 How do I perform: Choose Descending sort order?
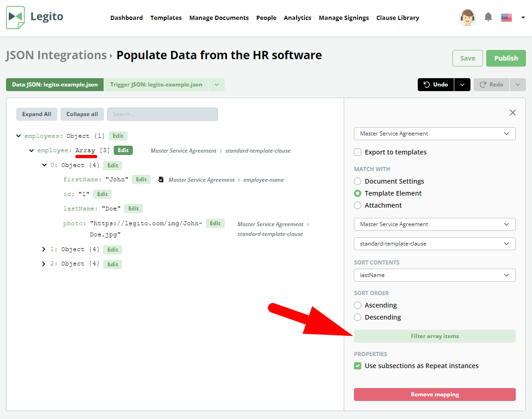coord(358,317)
